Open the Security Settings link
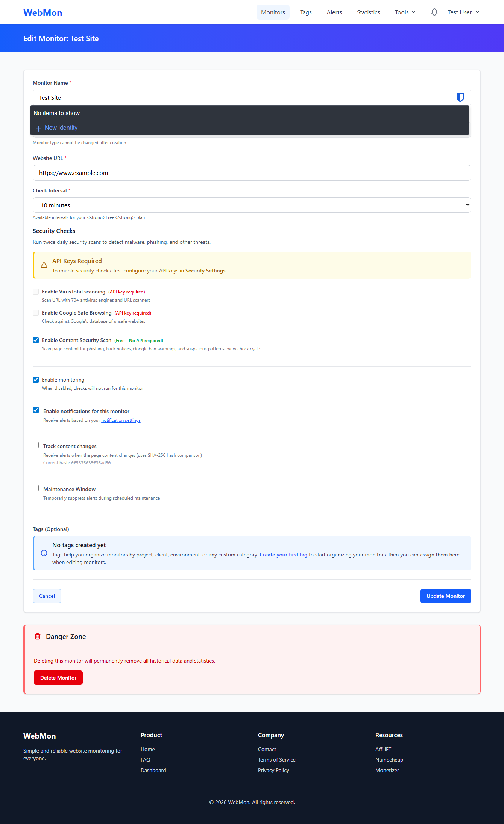The height and width of the screenshot is (824, 504). [x=205, y=271]
